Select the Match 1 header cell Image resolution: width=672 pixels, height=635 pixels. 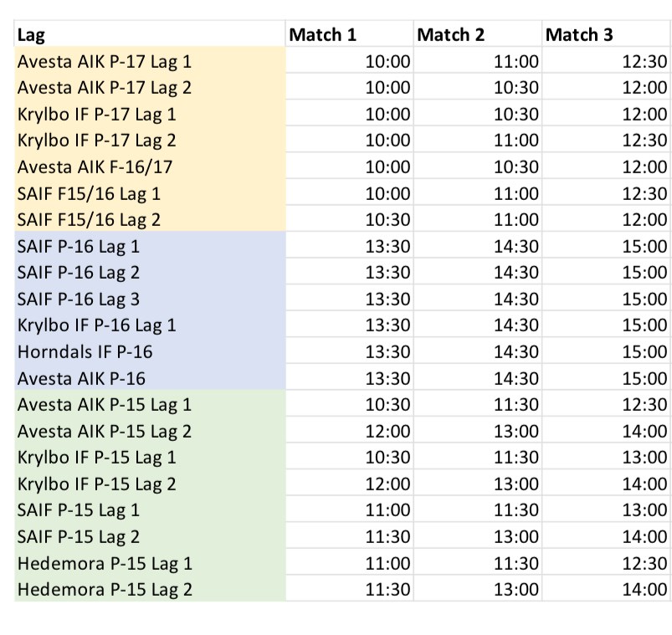(350, 34)
